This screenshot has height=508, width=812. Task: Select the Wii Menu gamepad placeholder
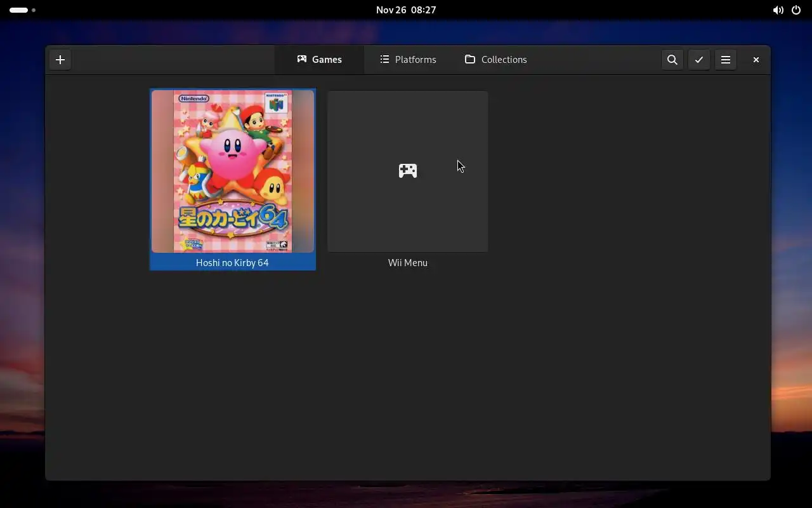tap(408, 171)
